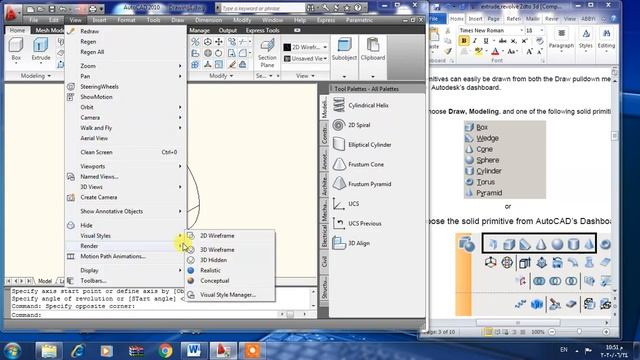Choose UCS Previous from tool palette
Screen dimensions: 640x360
(x=357, y=223)
